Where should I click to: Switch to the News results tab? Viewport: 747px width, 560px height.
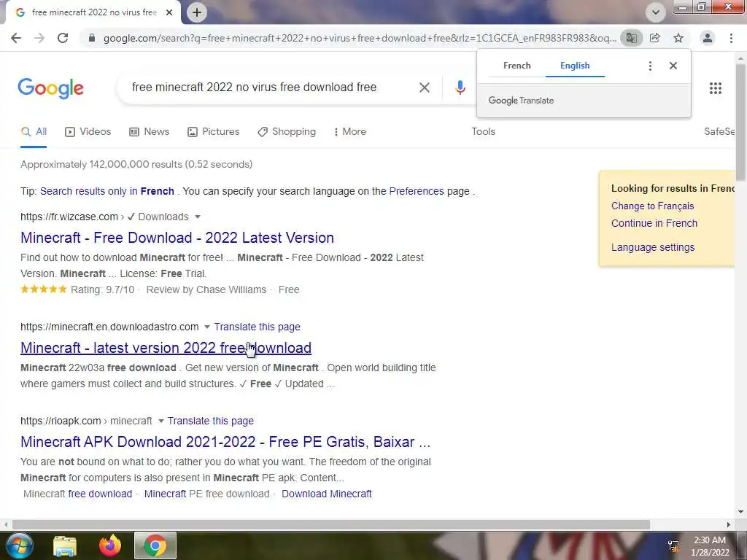(149, 131)
